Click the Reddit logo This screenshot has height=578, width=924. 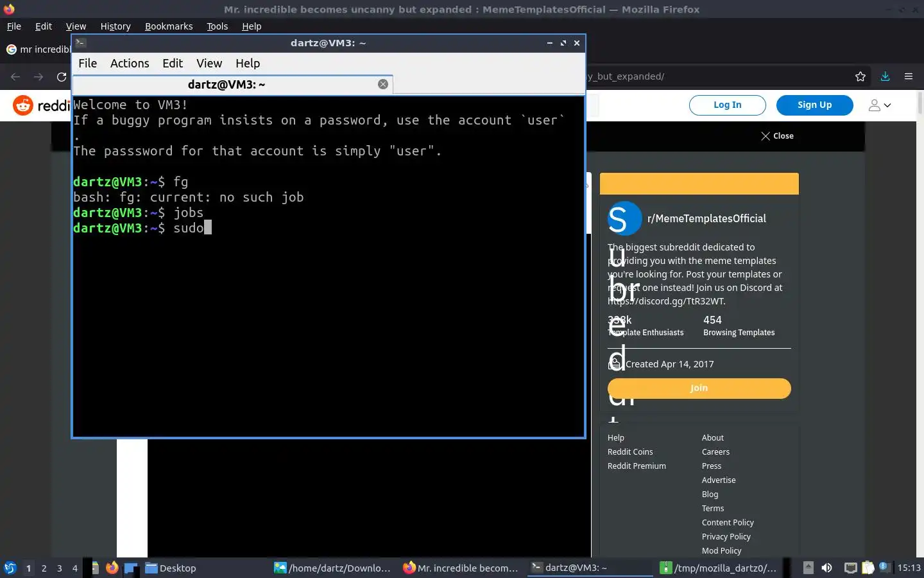point(41,105)
